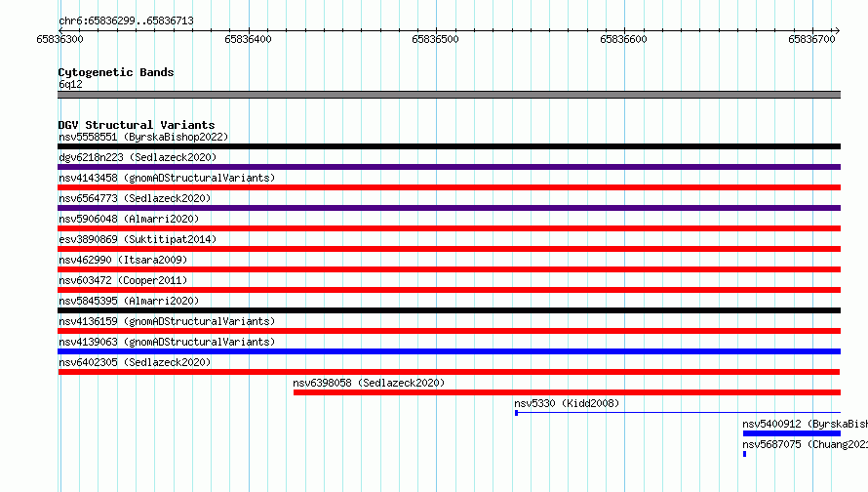This screenshot has height=492, width=868.
Task: Open the nsv5400912 variant label
Action: 805,424
